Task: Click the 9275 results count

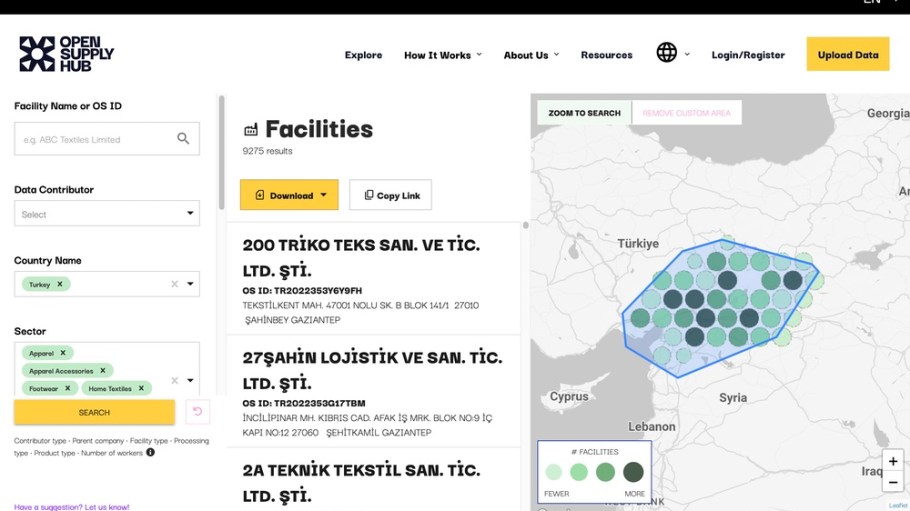Action: (268, 151)
